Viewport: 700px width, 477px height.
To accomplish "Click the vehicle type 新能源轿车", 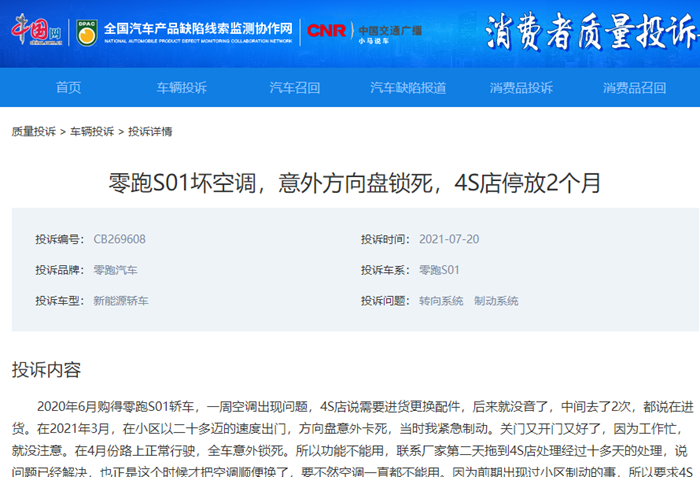I will (x=121, y=301).
